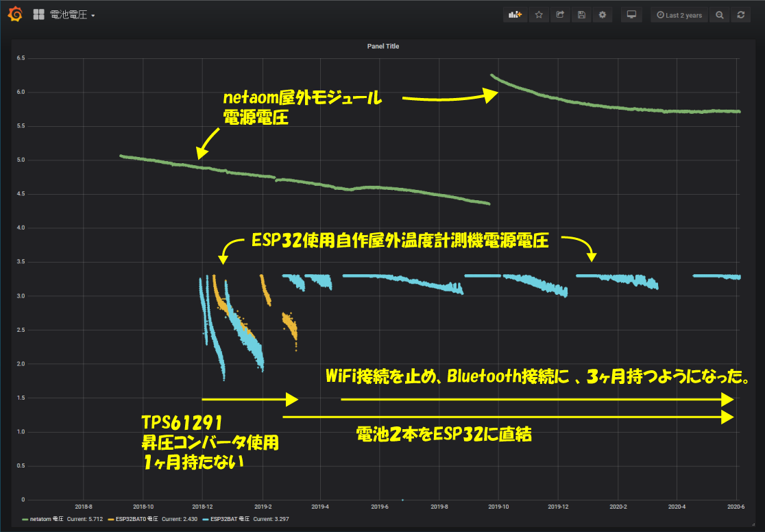Open dashboard settings gear
The image size is (765, 532).
603,15
